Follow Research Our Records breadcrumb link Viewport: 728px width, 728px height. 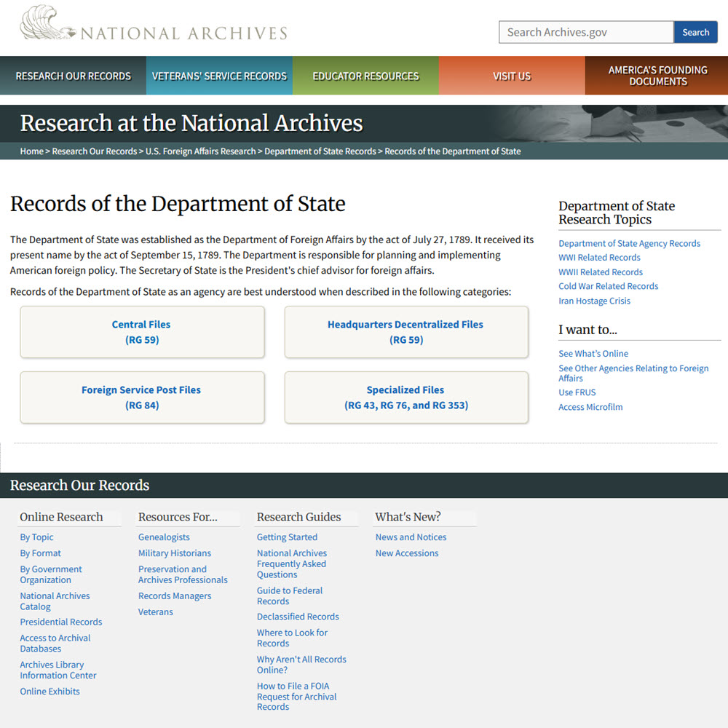click(x=94, y=151)
